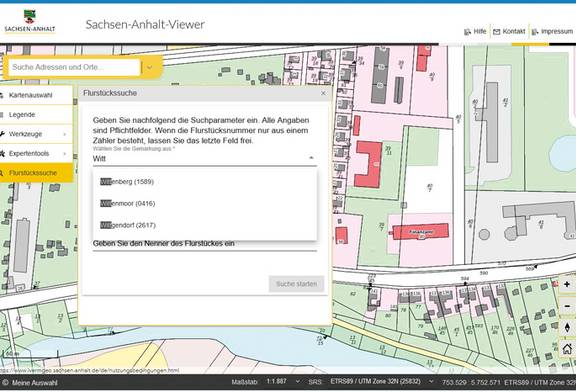Viewport: 576px width, 392px height.
Task: Click the Suche starten button
Action: pyautogui.click(x=296, y=284)
